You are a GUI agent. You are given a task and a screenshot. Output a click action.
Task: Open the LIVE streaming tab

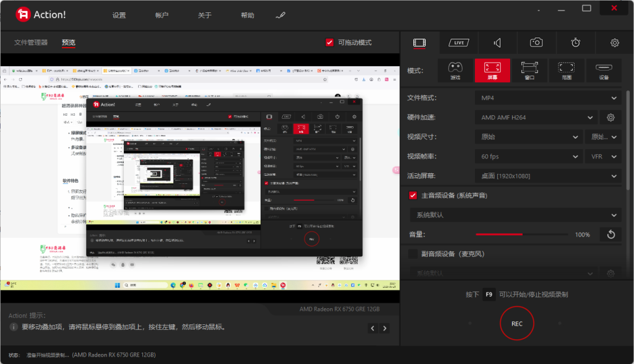point(458,42)
